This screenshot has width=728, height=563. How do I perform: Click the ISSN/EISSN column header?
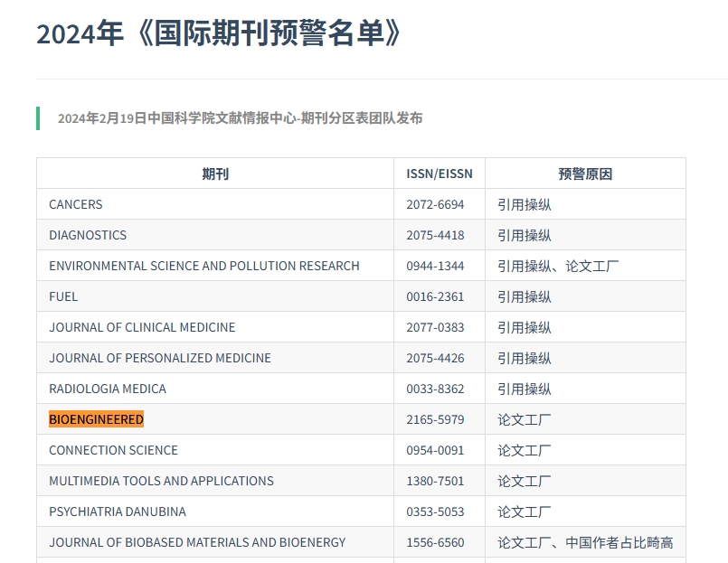(x=439, y=174)
